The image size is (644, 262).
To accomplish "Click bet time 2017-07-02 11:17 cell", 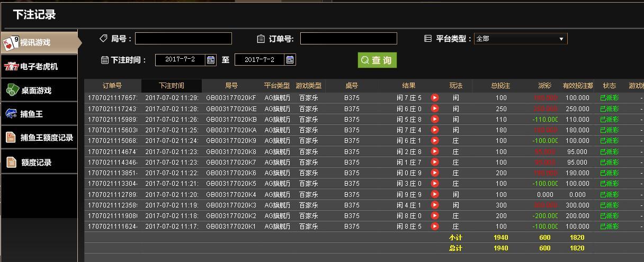I will [x=172, y=227].
